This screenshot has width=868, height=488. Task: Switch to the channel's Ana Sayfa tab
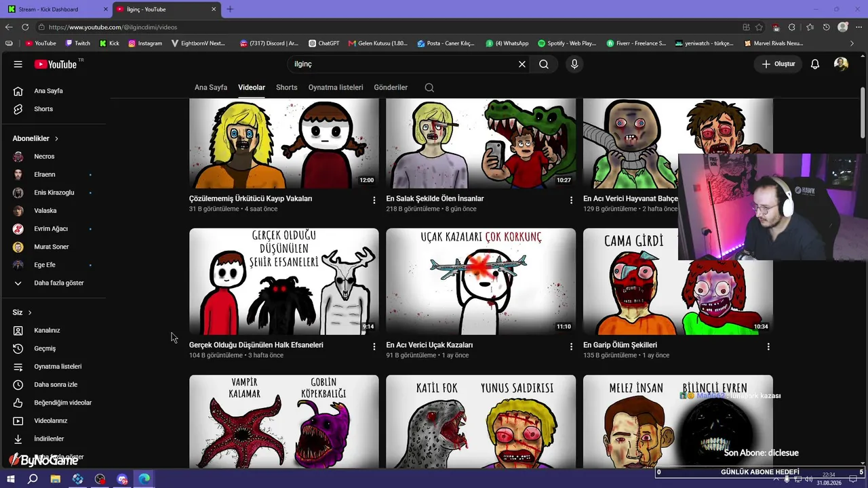[211, 87]
